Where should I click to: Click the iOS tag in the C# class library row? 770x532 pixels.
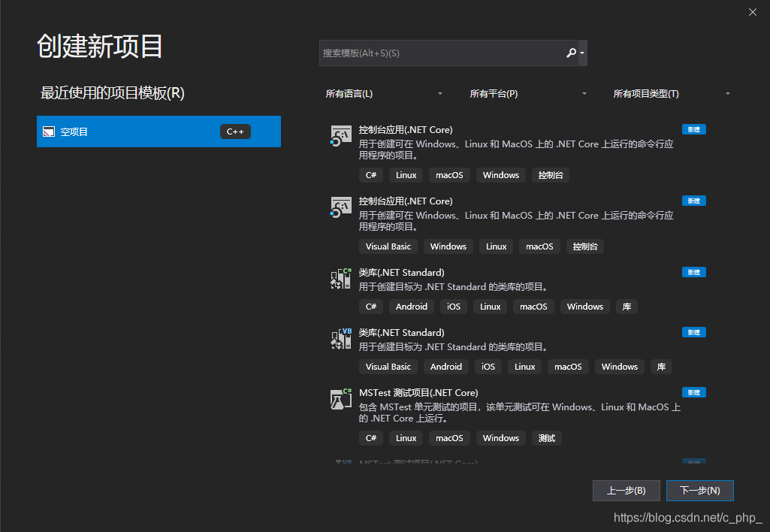[x=454, y=307]
